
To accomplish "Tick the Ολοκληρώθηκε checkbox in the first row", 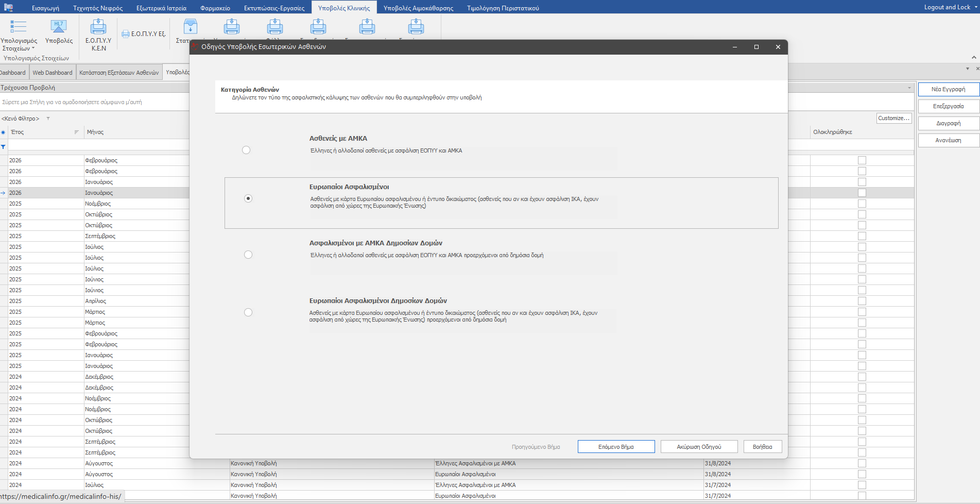I will pos(862,160).
